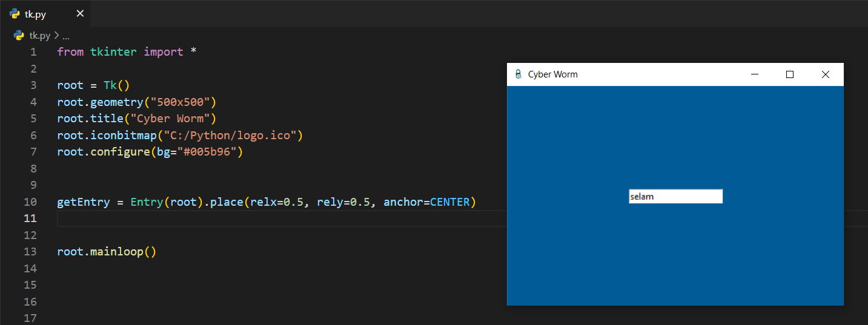Expand the breadcrumb ellipsis symbol list
Screen dimensions: 868x325
66,36
